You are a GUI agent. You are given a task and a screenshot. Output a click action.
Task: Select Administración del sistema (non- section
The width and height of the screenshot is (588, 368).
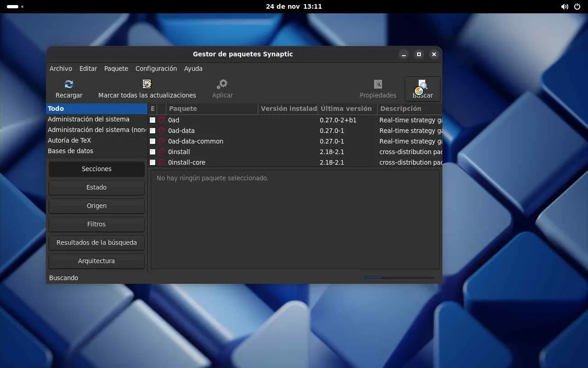[96, 130]
